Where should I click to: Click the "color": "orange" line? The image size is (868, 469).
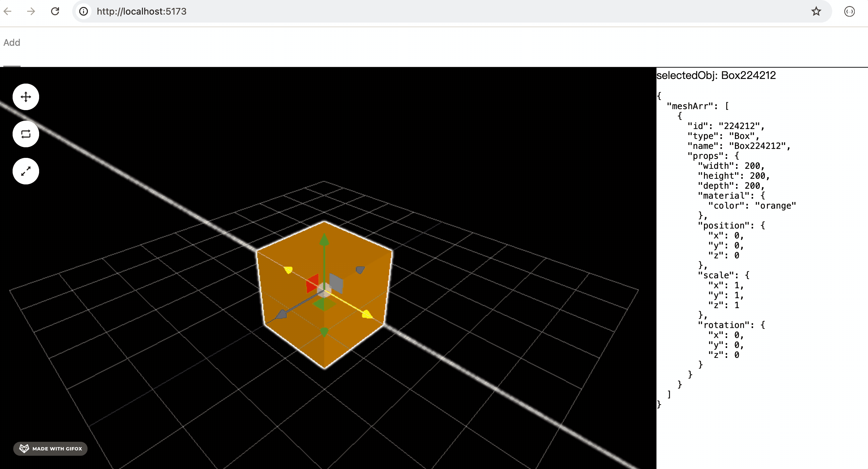pos(752,206)
